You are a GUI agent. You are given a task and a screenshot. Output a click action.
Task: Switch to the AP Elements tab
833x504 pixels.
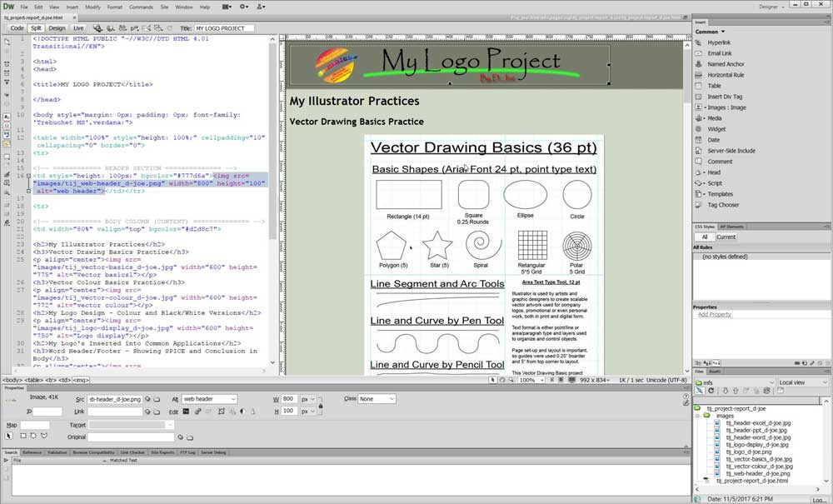pos(731,226)
